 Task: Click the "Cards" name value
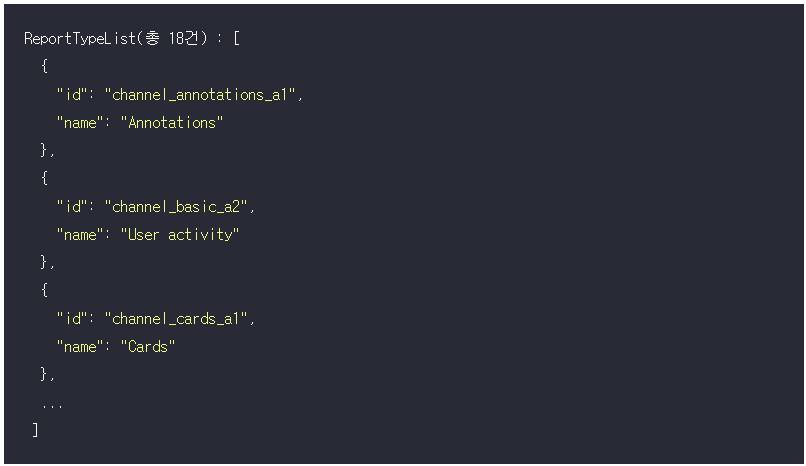148,346
